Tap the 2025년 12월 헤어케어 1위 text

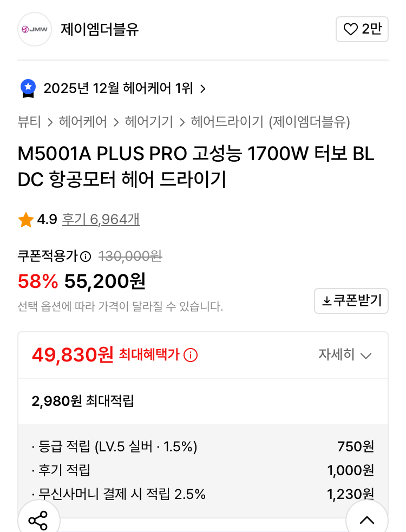point(118,88)
